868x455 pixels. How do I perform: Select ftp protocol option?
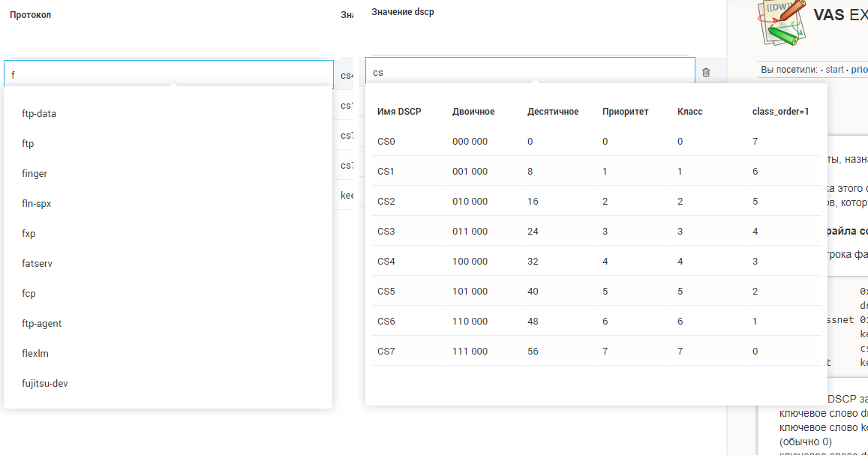point(28,143)
